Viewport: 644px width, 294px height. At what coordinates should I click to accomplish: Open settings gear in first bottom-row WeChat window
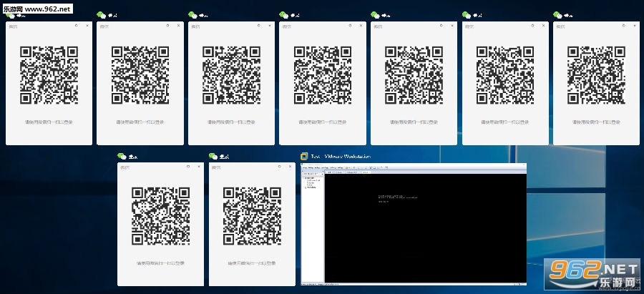click(188, 166)
